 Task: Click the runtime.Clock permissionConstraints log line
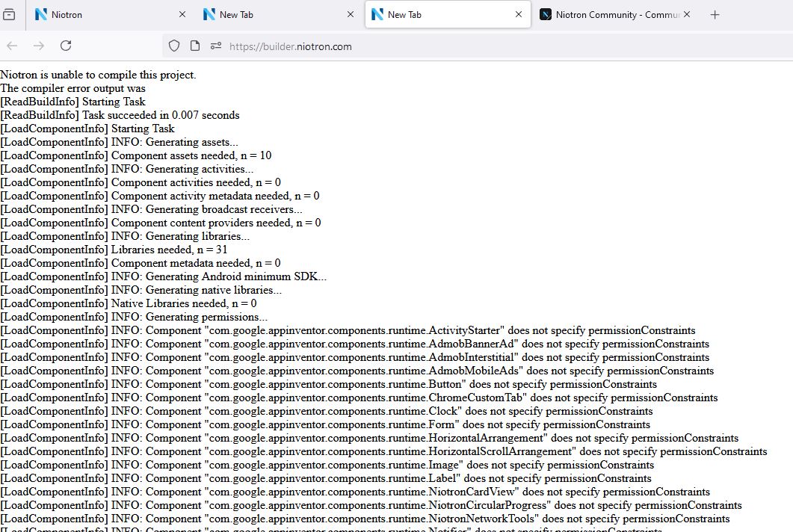[x=327, y=411]
